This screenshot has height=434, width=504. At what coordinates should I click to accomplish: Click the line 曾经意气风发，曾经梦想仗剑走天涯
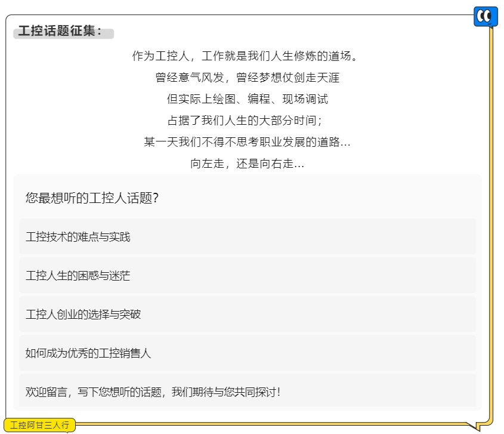pyautogui.click(x=247, y=78)
